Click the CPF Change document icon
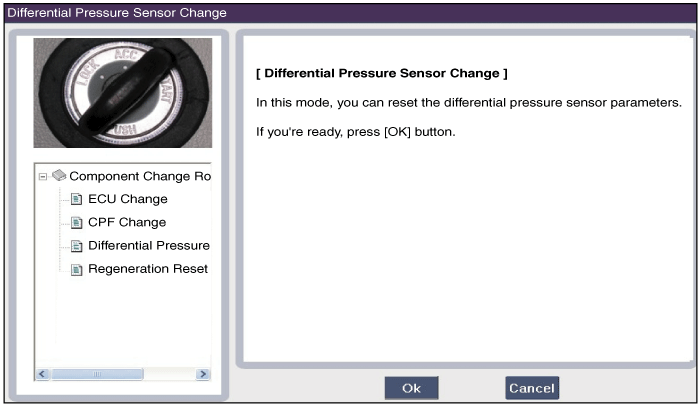 pos(76,222)
